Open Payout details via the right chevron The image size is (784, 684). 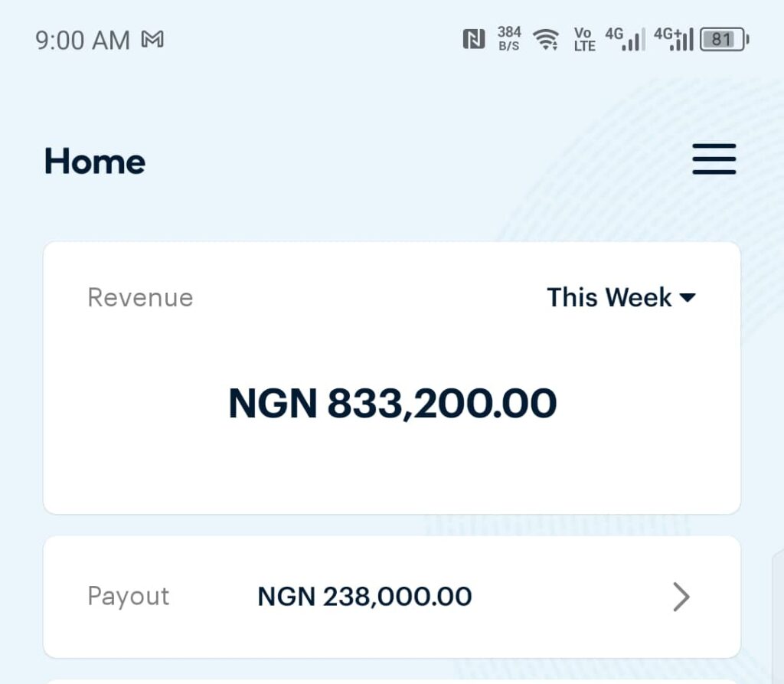tap(681, 597)
